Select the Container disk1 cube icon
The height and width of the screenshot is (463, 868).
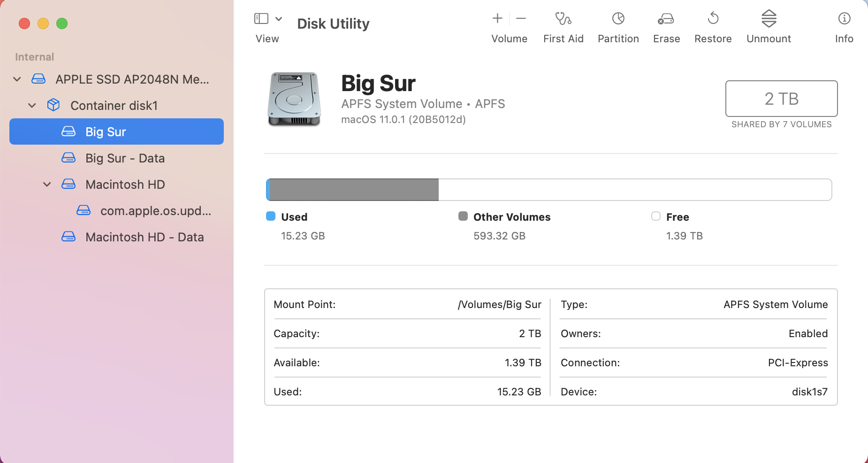click(x=53, y=105)
